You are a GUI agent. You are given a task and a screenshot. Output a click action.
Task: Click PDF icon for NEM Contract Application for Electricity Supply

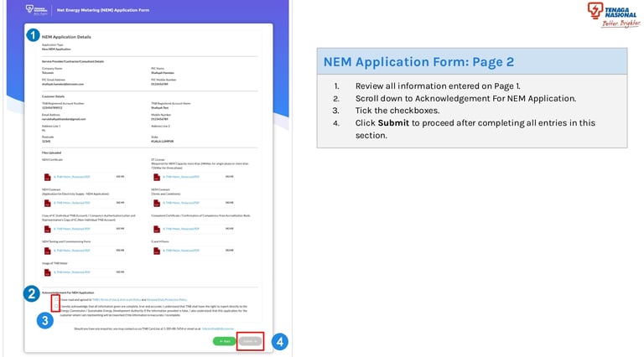tap(47, 203)
